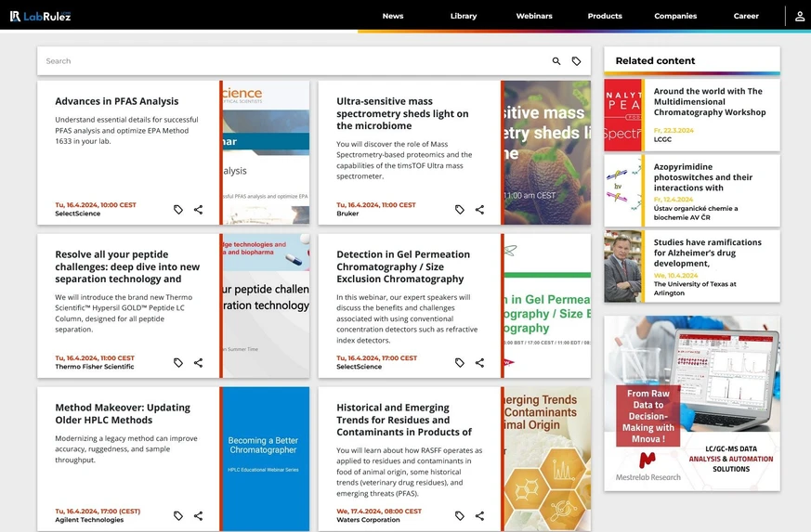Click the Azopyrimidine molecule diagram thumbnail
This screenshot has height=532, width=811.
[x=622, y=190]
